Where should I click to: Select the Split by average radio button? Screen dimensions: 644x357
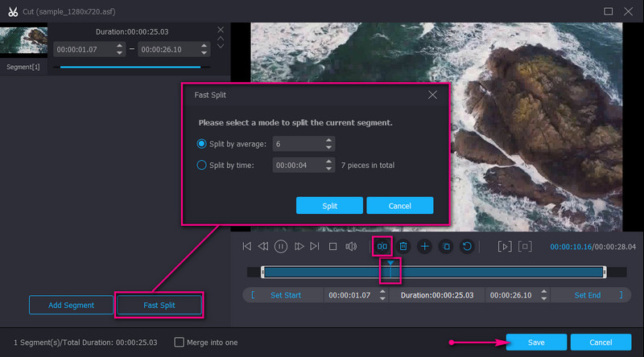point(202,144)
